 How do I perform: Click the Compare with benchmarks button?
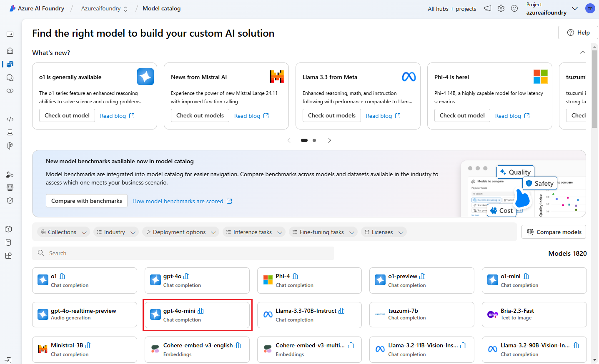pos(87,201)
